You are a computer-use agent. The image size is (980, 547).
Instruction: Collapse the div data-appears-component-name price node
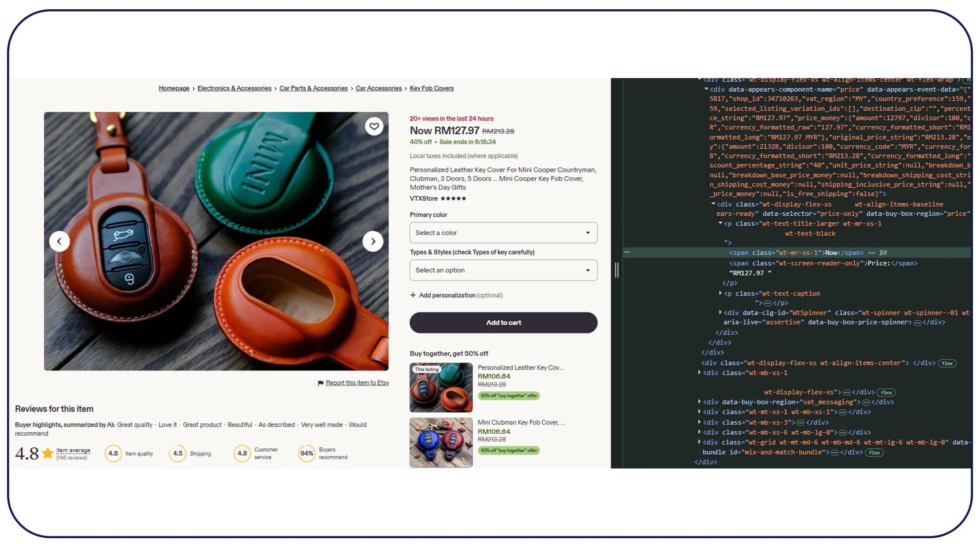[x=706, y=89]
